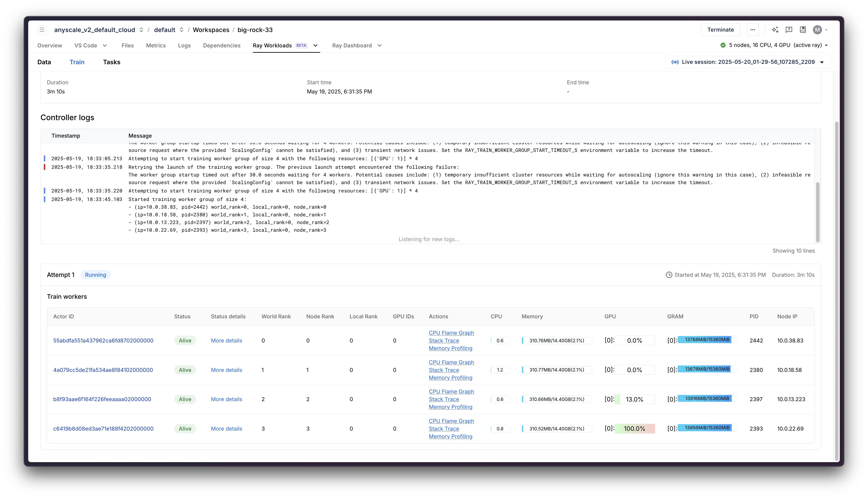Image resolution: width=868 pixels, height=498 pixels.
Task: Click the M user avatar
Action: [817, 30]
